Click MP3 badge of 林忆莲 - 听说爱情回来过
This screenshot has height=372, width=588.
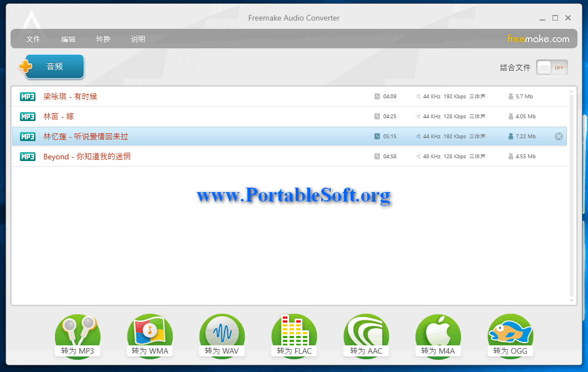click(28, 137)
